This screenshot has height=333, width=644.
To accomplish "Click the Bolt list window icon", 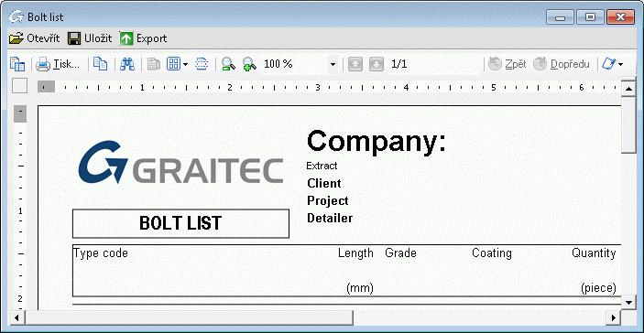I will (x=16, y=17).
